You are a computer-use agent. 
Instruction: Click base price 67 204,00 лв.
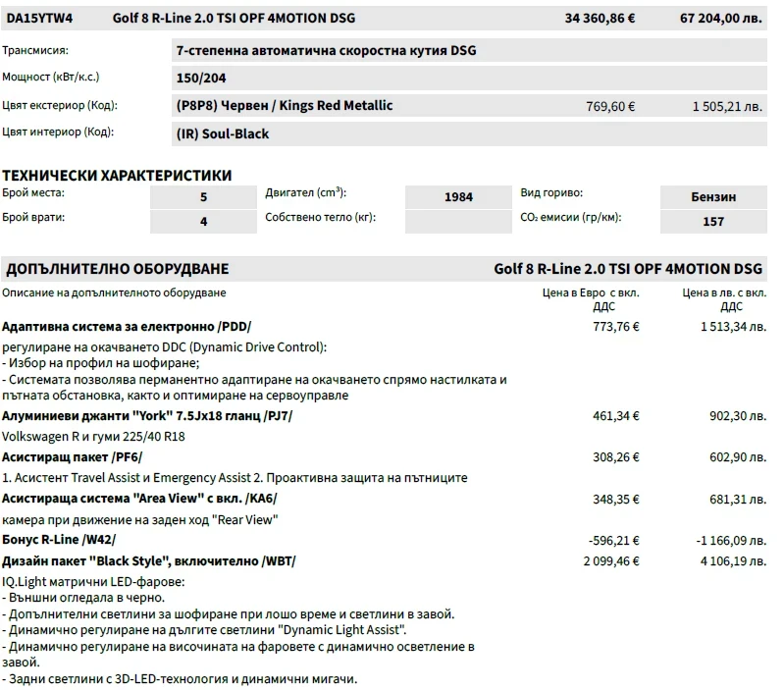[x=720, y=19]
